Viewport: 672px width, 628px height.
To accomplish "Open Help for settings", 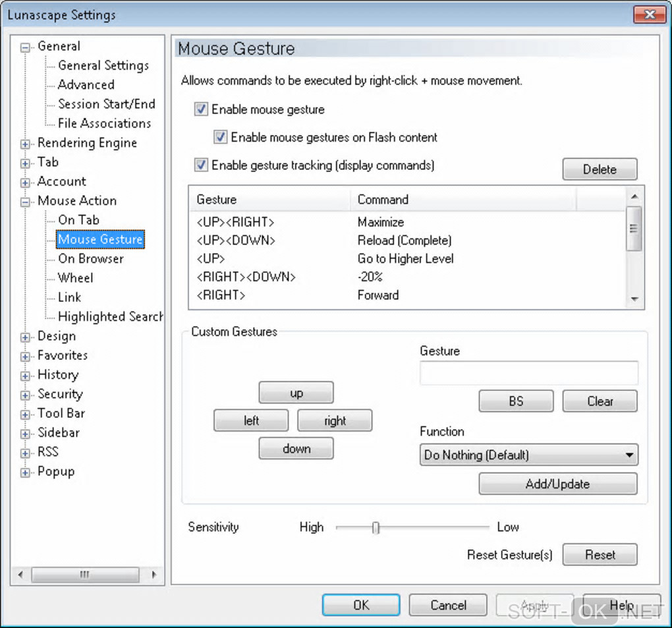I will [x=621, y=605].
